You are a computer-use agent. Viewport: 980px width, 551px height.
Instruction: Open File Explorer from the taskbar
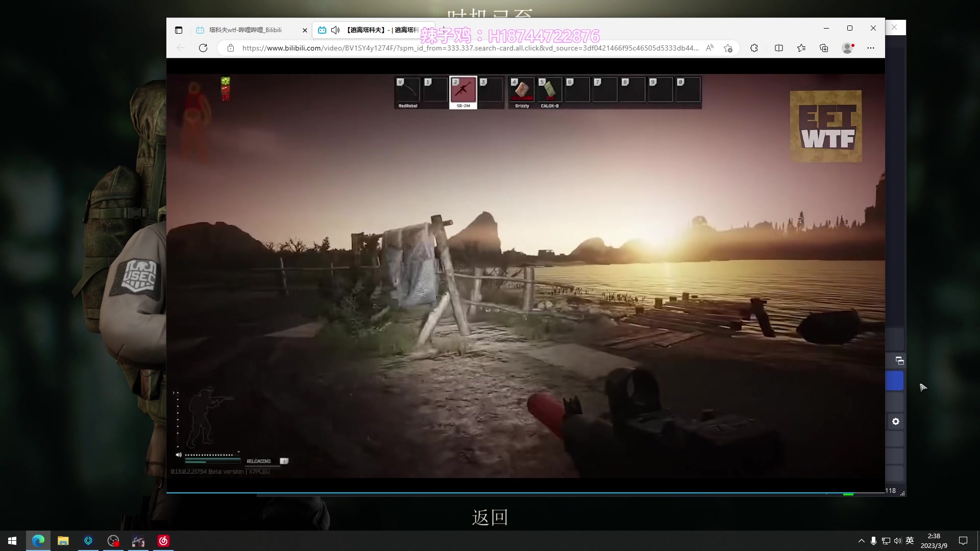click(63, 541)
